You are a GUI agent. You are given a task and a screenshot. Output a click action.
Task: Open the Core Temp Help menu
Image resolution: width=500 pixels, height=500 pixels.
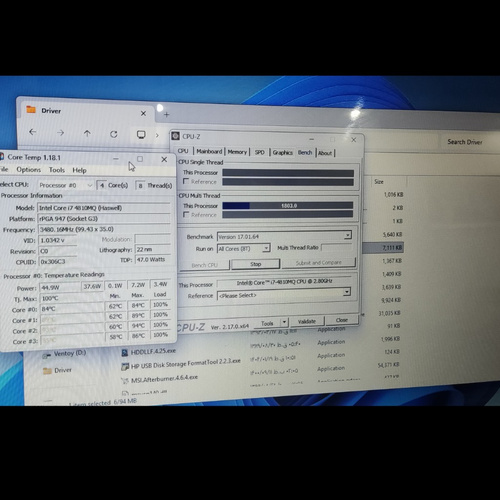click(x=79, y=170)
